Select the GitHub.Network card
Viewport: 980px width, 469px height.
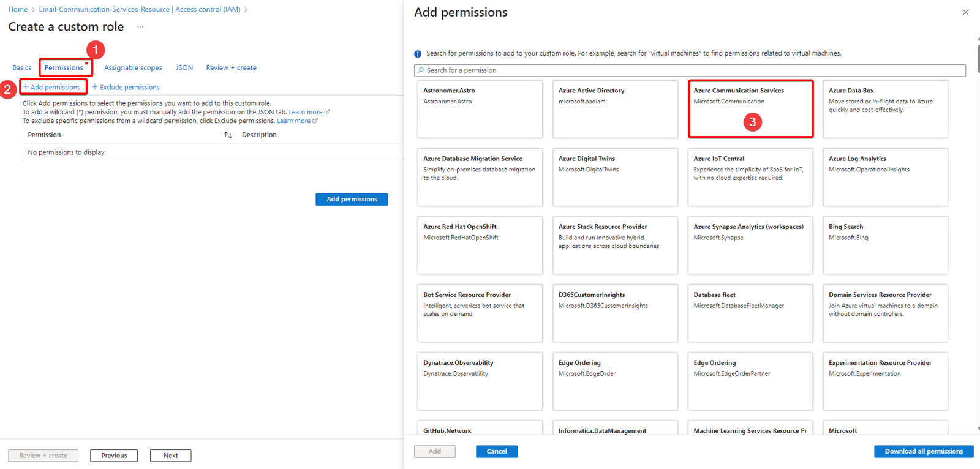[480, 427]
